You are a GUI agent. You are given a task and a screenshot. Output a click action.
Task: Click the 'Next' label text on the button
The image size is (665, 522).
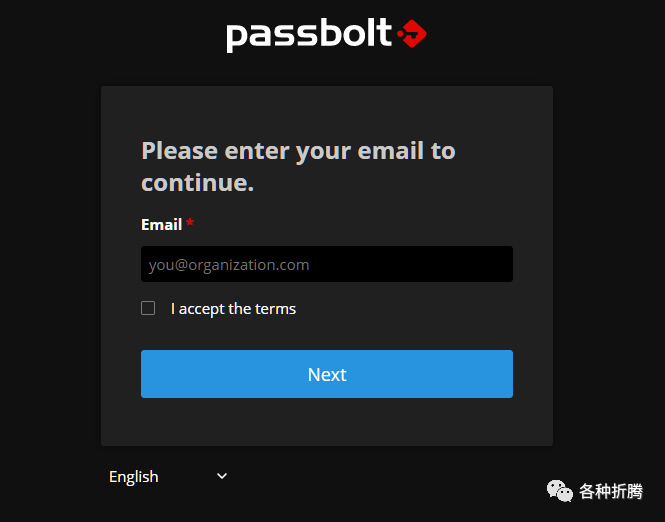click(x=327, y=374)
